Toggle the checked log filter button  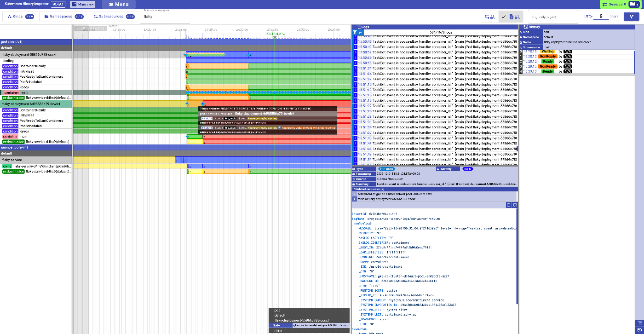coord(512,17)
